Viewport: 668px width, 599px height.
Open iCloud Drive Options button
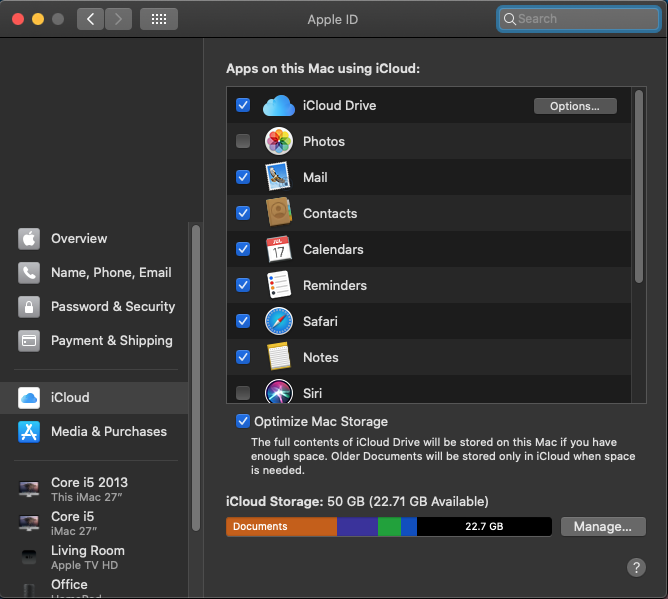click(x=575, y=106)
